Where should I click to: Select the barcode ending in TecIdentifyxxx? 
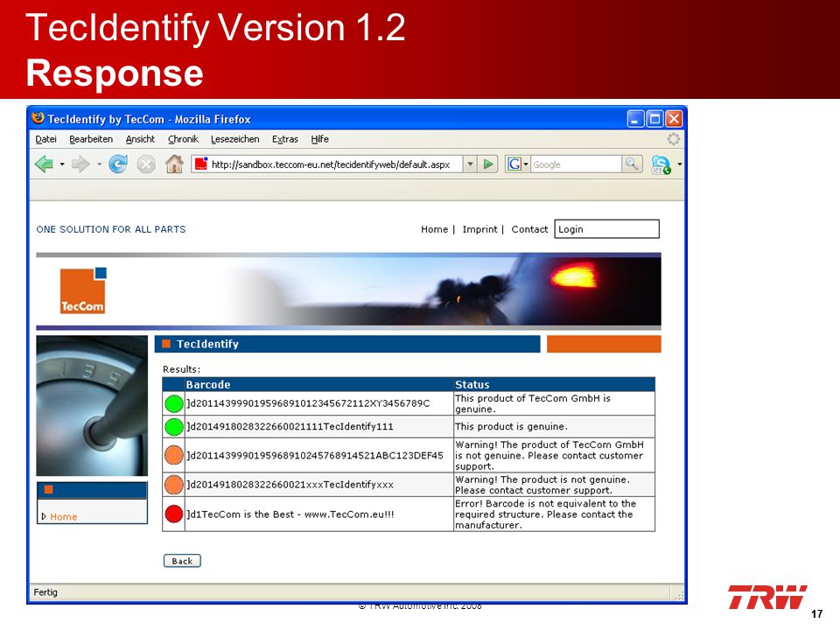point(290,485)
